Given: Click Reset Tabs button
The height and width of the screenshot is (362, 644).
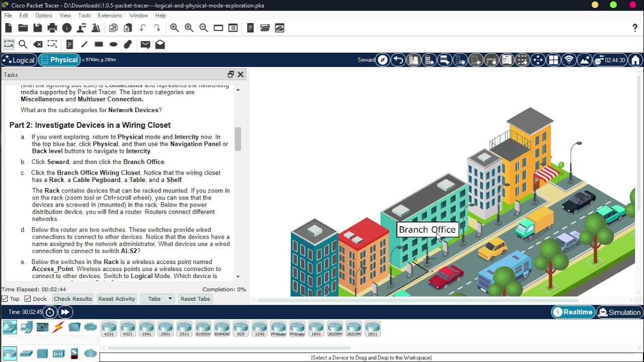Looking at the screenshot, I should [x=195, y=299].
